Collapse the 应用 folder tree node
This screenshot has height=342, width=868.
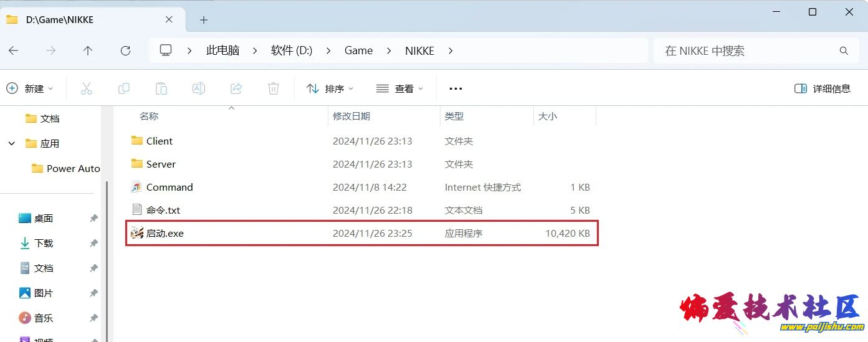tap(12, 143)
